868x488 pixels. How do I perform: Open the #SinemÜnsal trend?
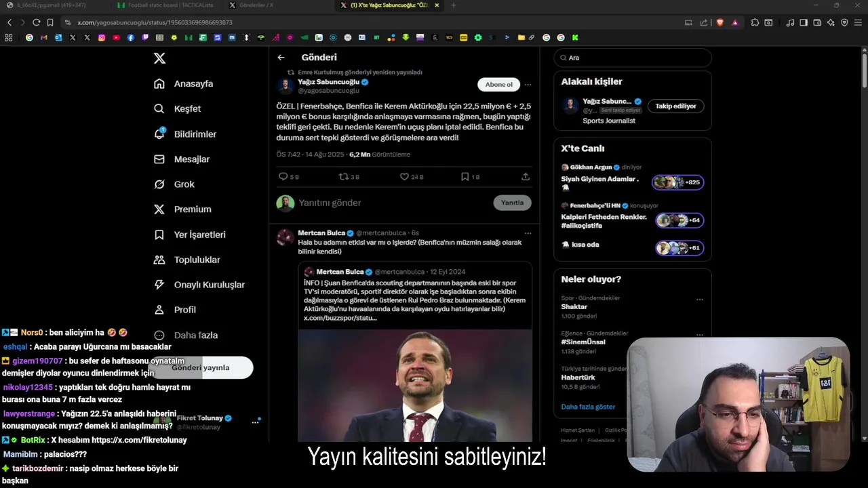(583, 342)
